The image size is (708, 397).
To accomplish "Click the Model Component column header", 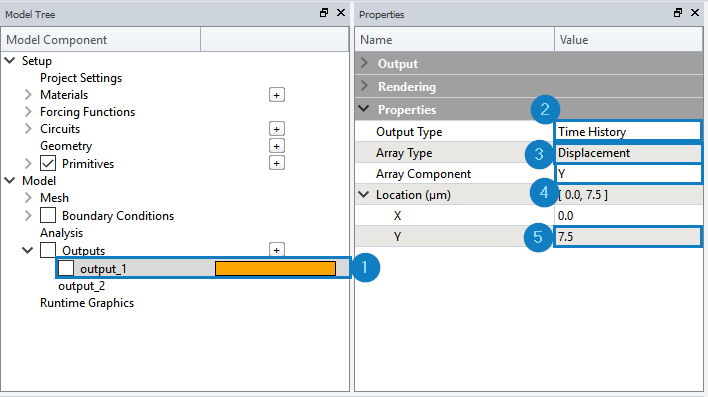I will (x=101, y=40).
